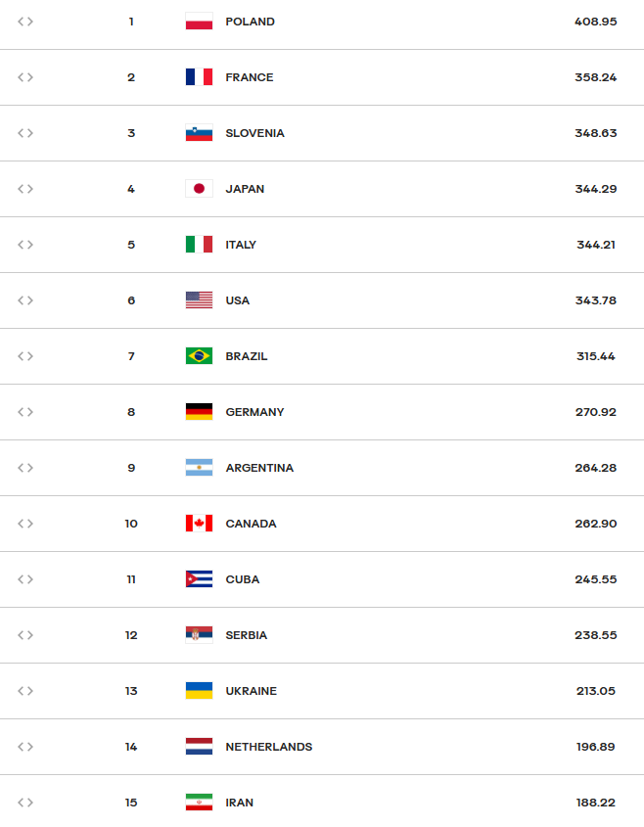
Task: Click Italy's score 344.21
Action: pos(595,245)
